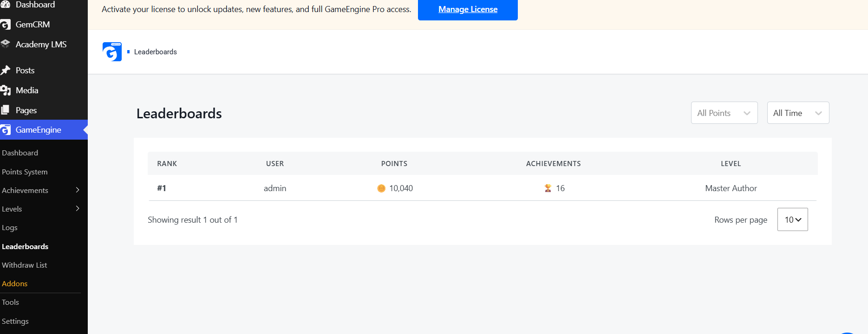Open the Tools menu item

(x=10, y=302)
